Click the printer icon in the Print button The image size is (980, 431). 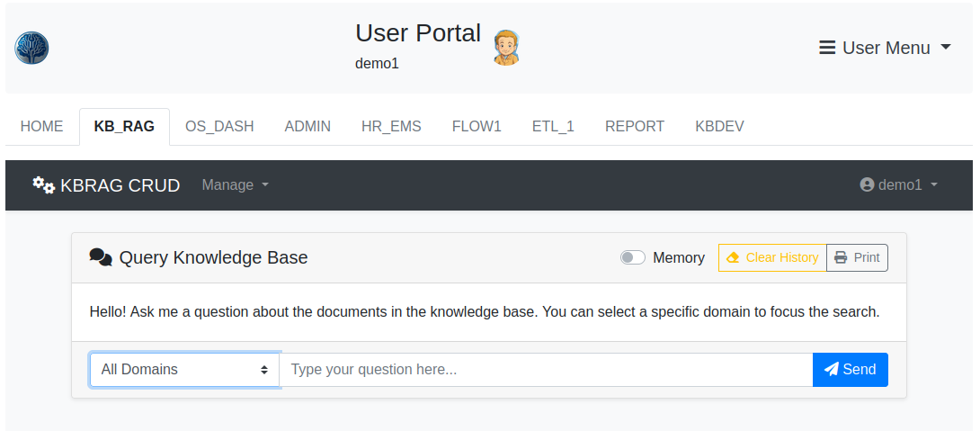841,257
